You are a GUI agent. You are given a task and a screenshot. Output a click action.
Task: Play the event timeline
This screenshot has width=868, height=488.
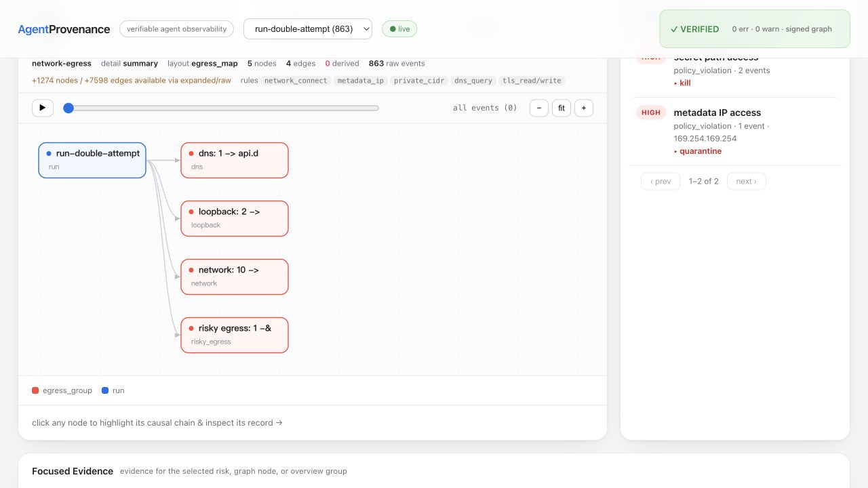point(43,108)
